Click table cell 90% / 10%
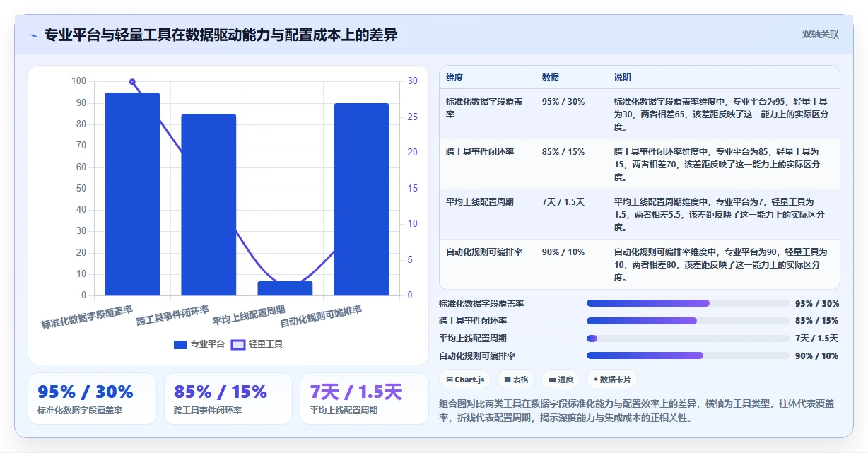868x453 pixels. (x=563, y=252)
